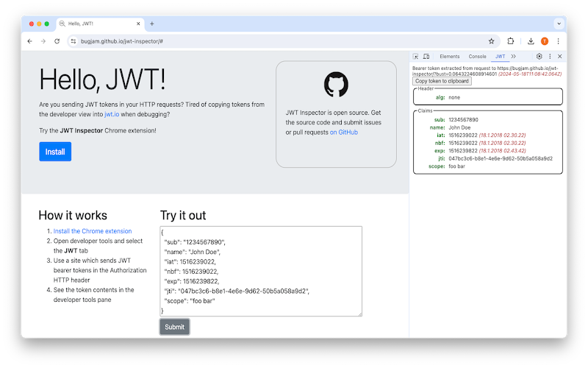Screen dimensions: 588x368
Task: Focus the JSON payload text area
Action: click(261, 271)
